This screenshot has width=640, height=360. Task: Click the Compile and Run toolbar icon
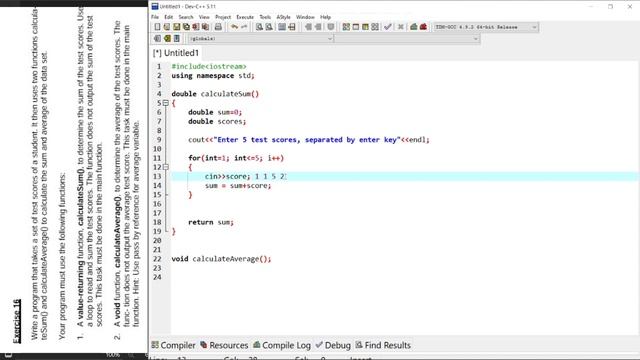[x=365, y=27]
